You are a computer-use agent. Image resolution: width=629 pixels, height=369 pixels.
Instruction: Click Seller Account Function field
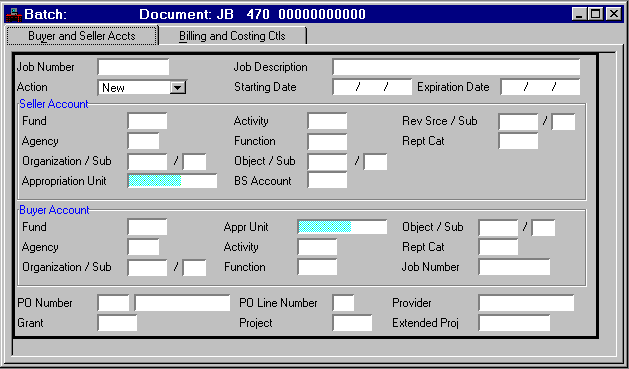pos(327,142)
